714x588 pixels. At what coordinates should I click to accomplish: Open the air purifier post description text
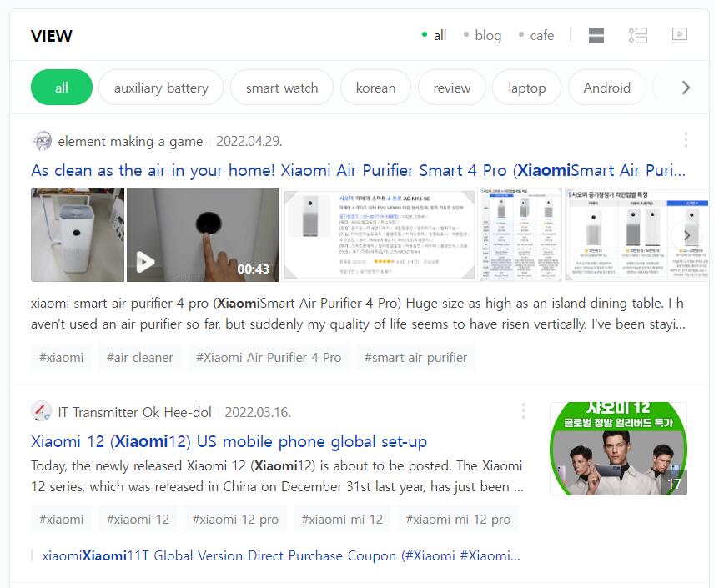pos(359,314)
